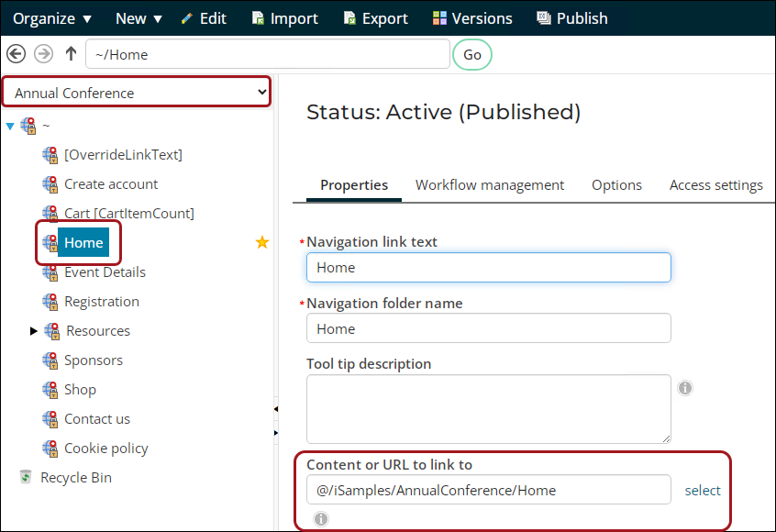This screenshot has width=776, height=532.
Task: Switch to the Options tab
Action: [x=616, y=185]
